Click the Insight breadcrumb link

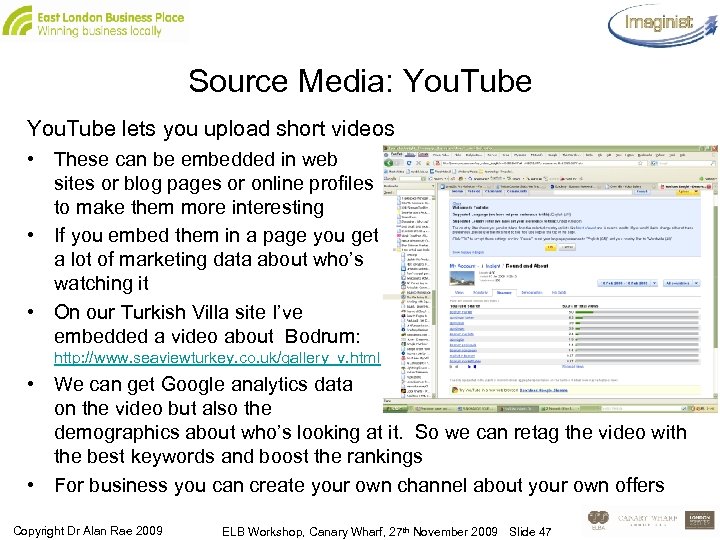(493, 266)
